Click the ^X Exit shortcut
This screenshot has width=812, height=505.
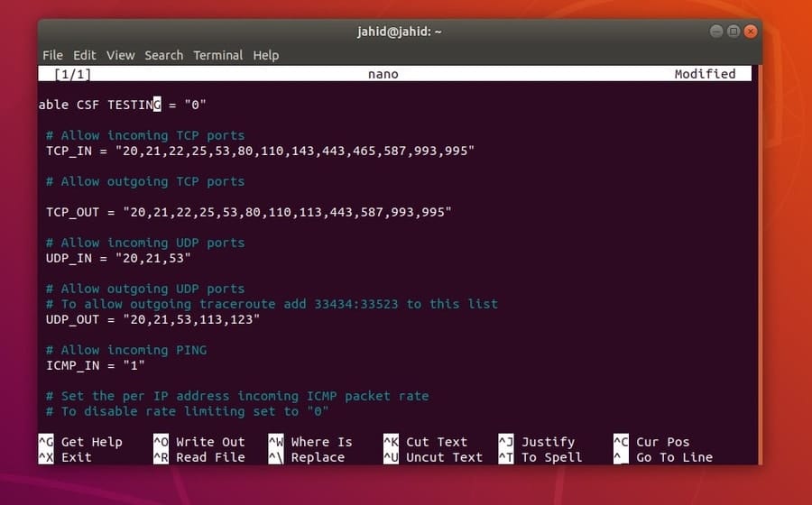pyautogui.click(x=65, y=457)
